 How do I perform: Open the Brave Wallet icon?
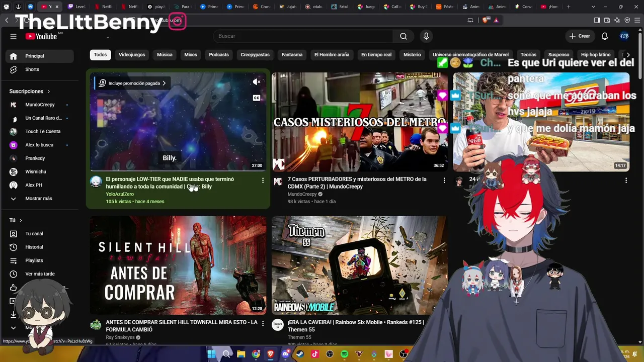(607, 20)
